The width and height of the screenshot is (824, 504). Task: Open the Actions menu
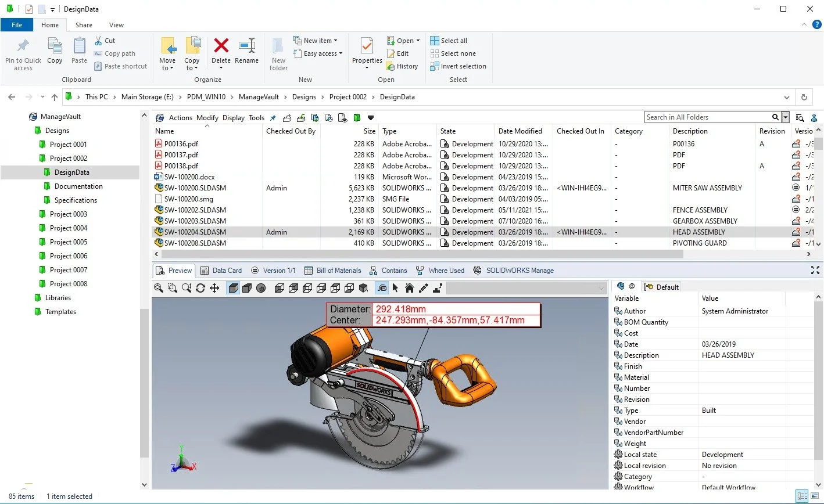pos(180,118)
